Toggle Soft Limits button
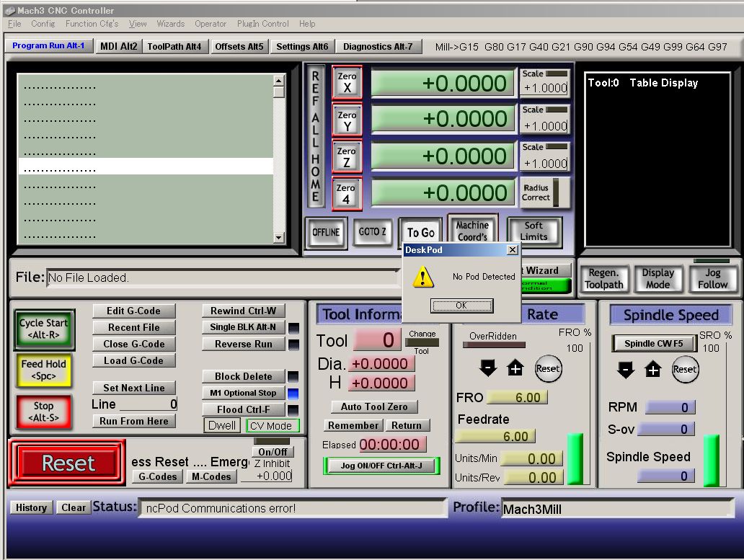The image size is (744, 560). [x=534, y=231]
